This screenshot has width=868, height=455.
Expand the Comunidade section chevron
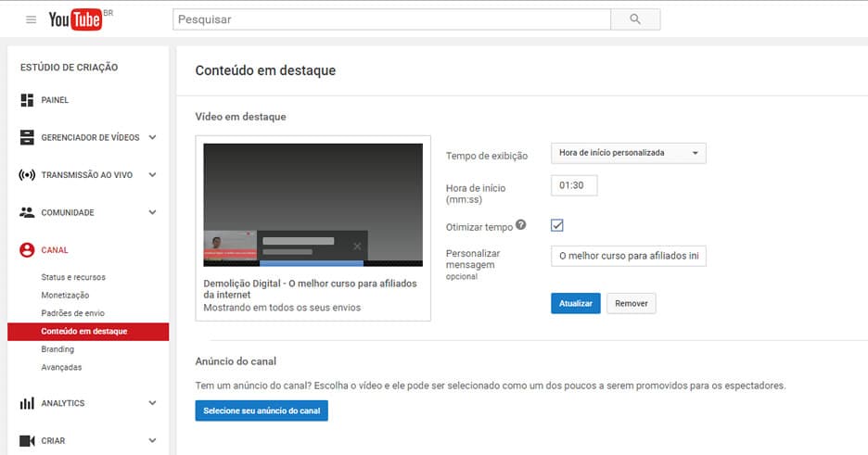[x=152, y=212]
